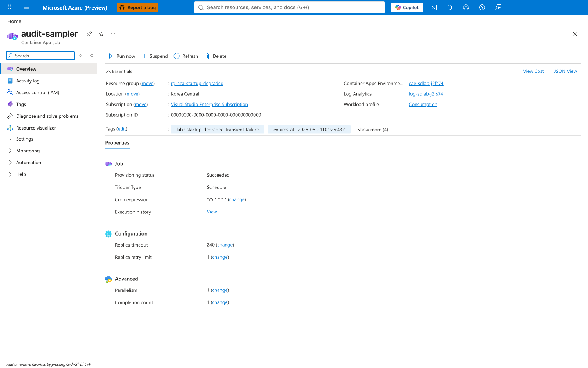The height and width of the screenshot is (368, 588).
Task: Click move next to Location
Action: [132, 94]
